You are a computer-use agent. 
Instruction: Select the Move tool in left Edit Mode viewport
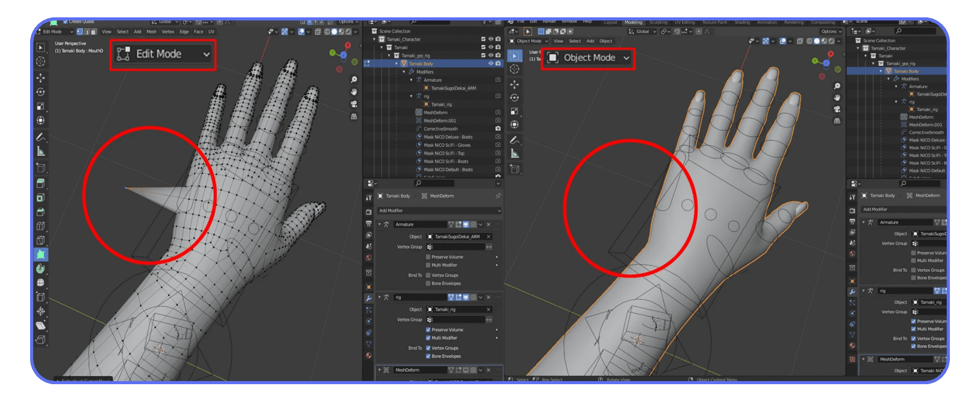click(41, 78)
